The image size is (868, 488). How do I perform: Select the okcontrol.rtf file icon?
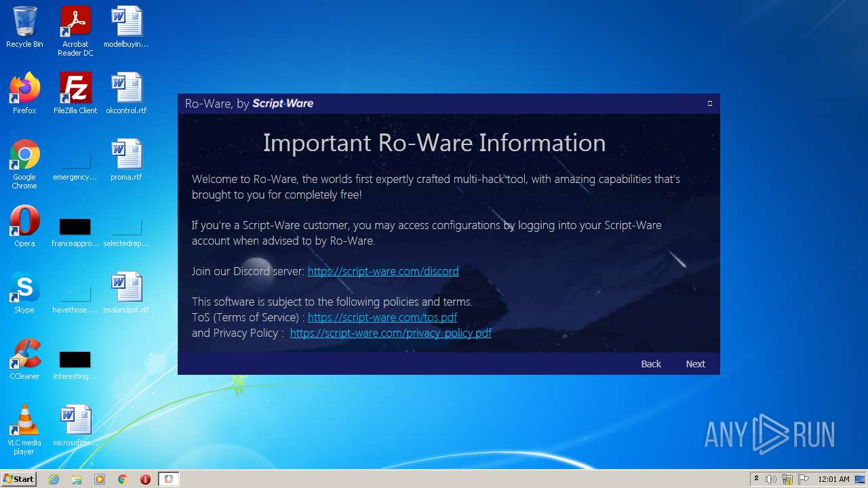pyautogui.click(x=126, y=94)
